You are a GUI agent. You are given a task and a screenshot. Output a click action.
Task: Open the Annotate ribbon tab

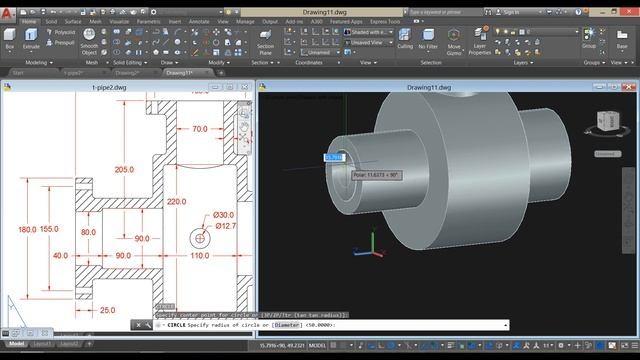[199, 21]
